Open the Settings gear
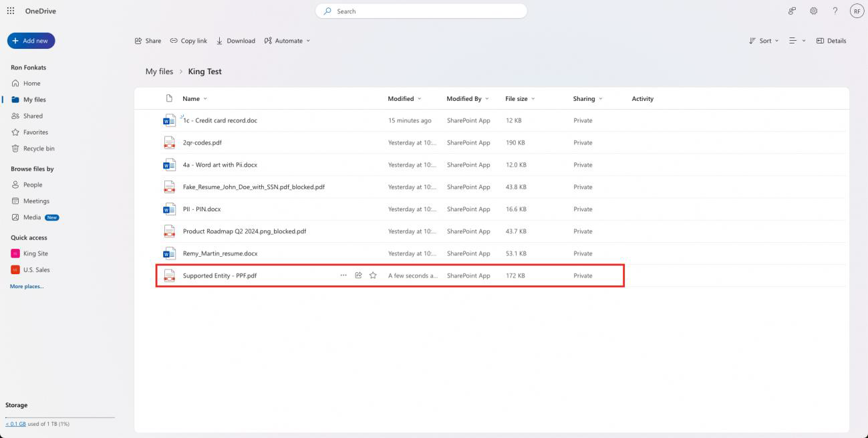Image resolution: width=868 pixels, height=438 pixels. tap(814, 11)
